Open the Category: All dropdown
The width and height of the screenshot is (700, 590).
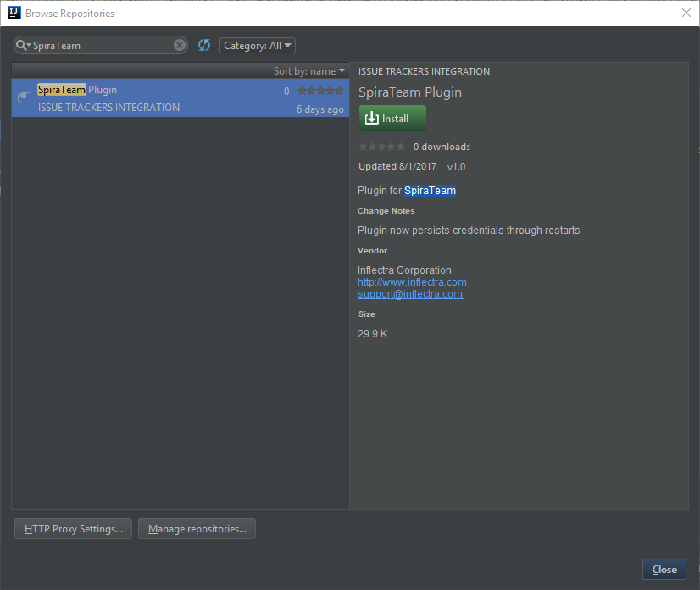[x=257, y=46]
